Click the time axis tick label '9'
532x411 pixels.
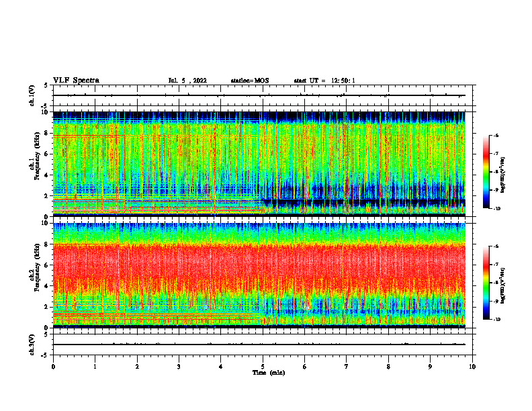430,367
